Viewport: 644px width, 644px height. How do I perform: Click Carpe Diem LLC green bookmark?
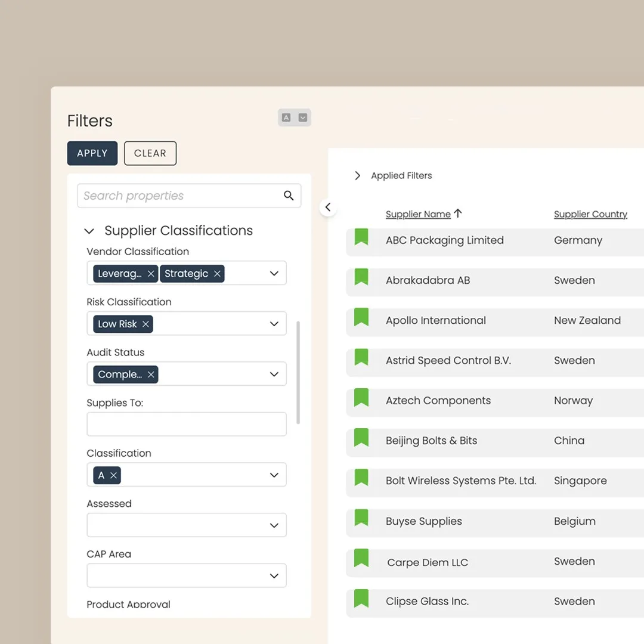(361, 558)
